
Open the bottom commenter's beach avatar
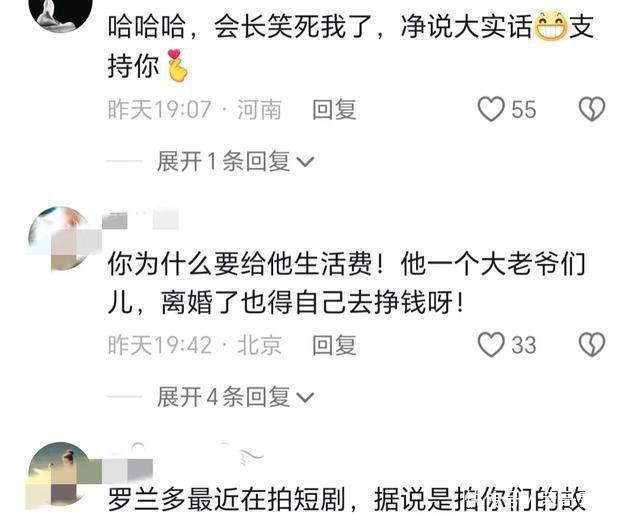point(60,474)
